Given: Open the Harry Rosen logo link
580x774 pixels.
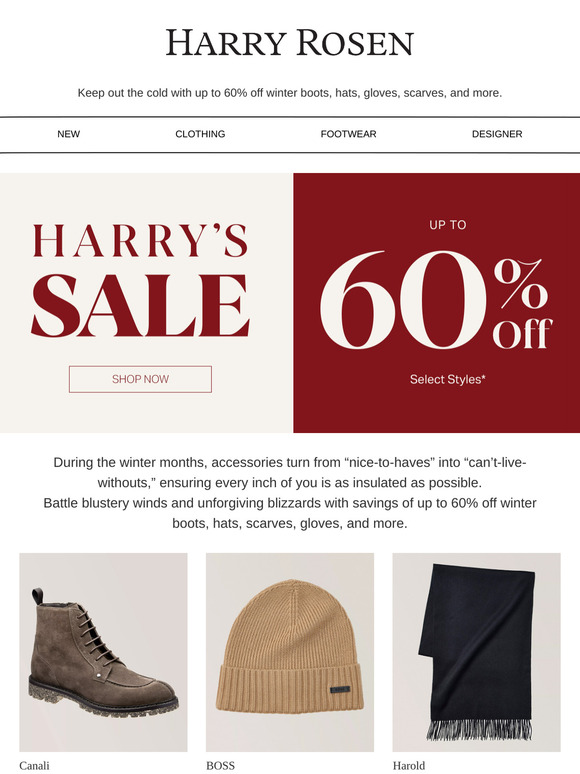Looking at the screenshot, I should click(x=290, y=42).
